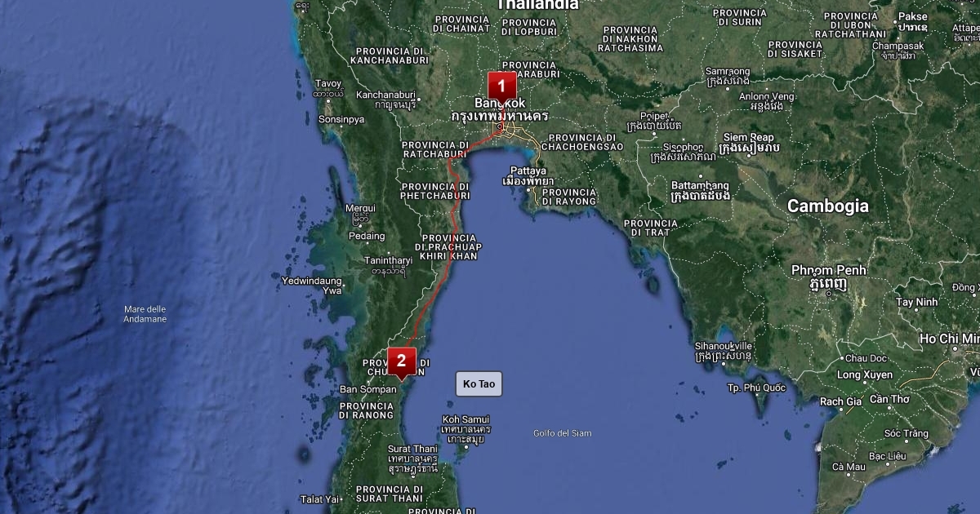Click the Phnom Penh city label
980x514 pixels.
pyautogui.click(x=828, y=270)
